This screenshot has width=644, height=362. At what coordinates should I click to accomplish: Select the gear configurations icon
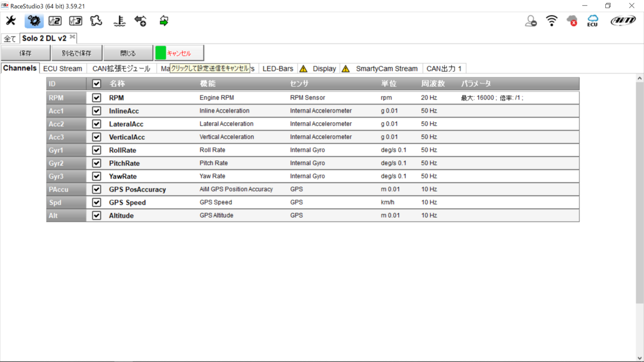pyautogui.click(x=34, y=21)
